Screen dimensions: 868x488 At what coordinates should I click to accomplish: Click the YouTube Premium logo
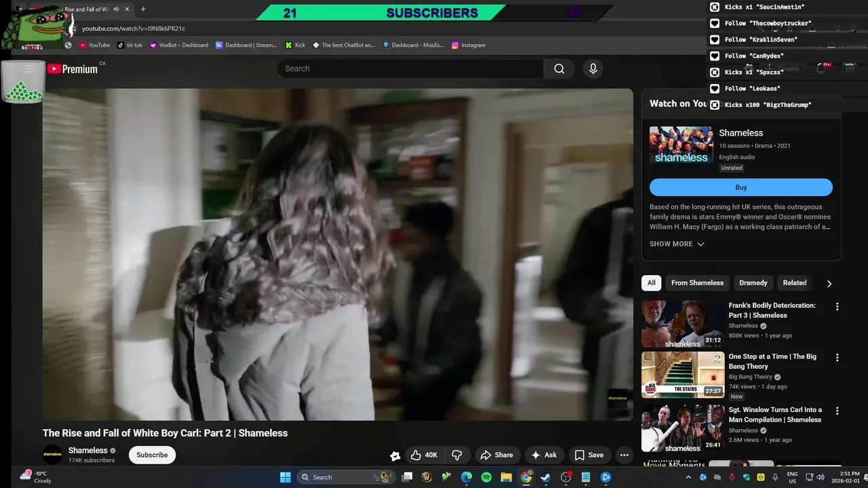[73, 68]
